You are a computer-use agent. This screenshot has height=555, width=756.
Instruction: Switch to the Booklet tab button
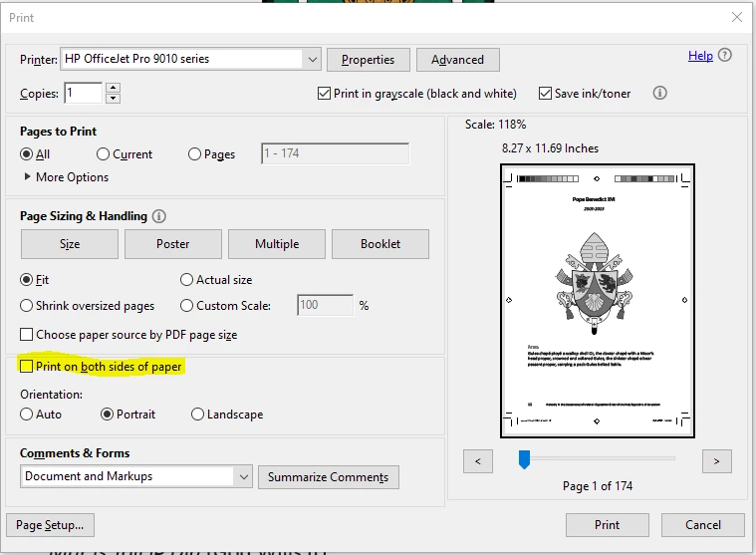pyautogui.click(x=380, y=244)
